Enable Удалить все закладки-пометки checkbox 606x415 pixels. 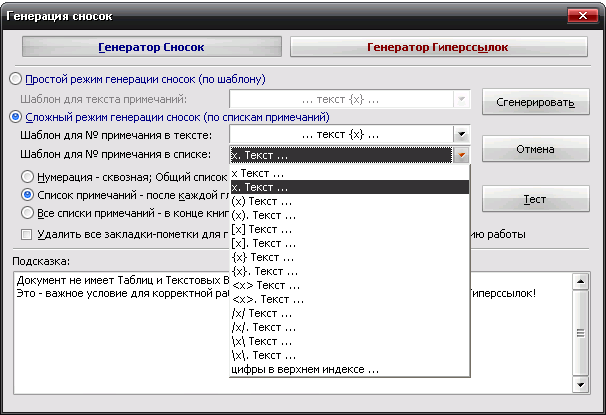point(29,235)
